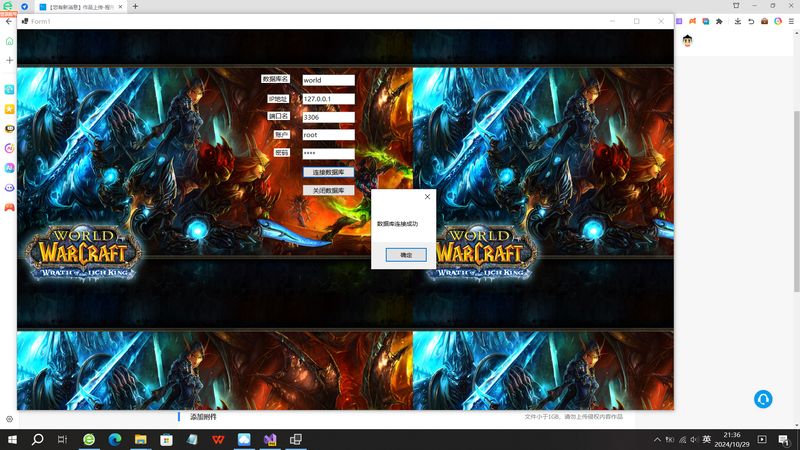Click the sidebar plus add icon
Viewport: 800px width, 450px height.
click(9, 60)
